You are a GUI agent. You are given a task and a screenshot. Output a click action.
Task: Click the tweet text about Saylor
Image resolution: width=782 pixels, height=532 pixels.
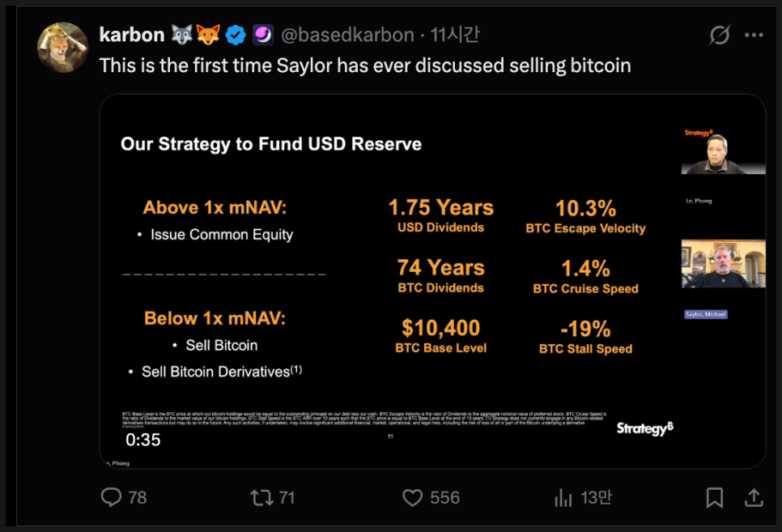coord(364,66)
